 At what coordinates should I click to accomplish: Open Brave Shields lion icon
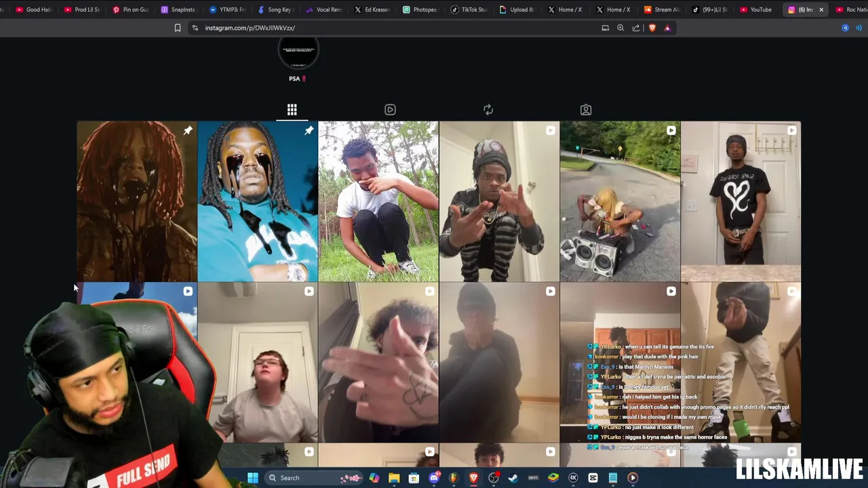[x=652, y=28]
